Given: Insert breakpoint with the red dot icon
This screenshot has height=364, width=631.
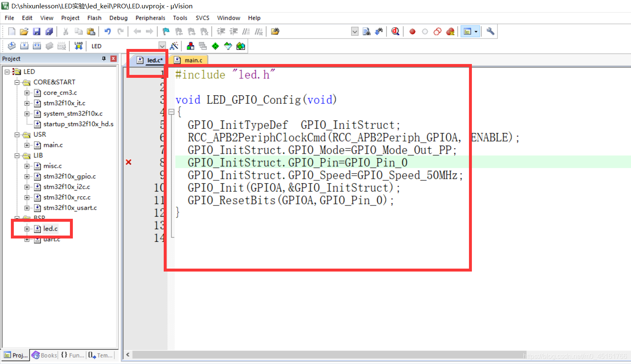Looking at the screenshot, I should click(412, 31).
